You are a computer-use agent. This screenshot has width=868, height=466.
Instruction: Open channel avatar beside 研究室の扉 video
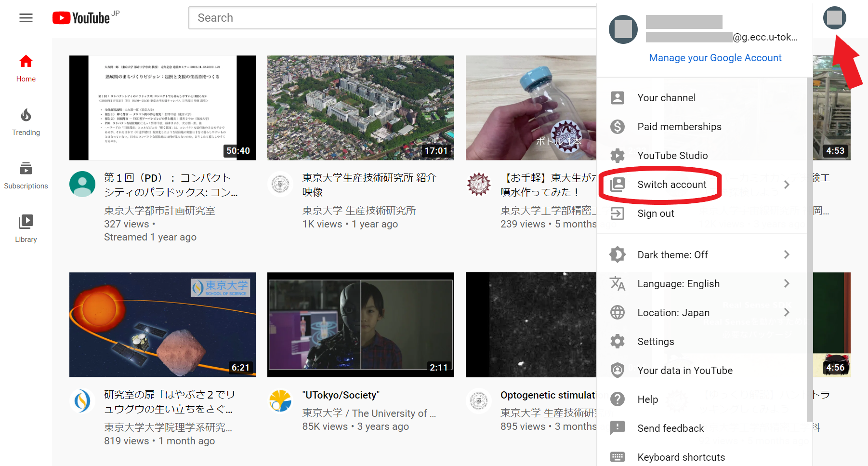tap(82, 401)
